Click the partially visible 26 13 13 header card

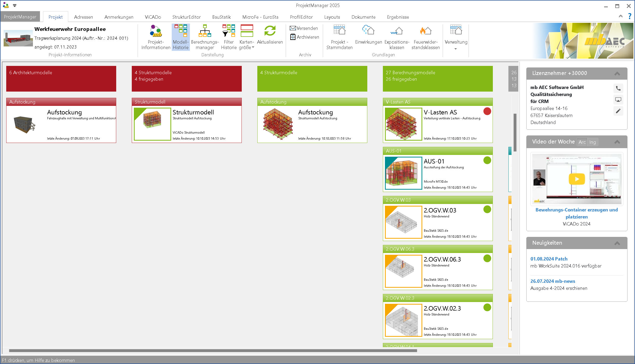[x=513, y=79]
